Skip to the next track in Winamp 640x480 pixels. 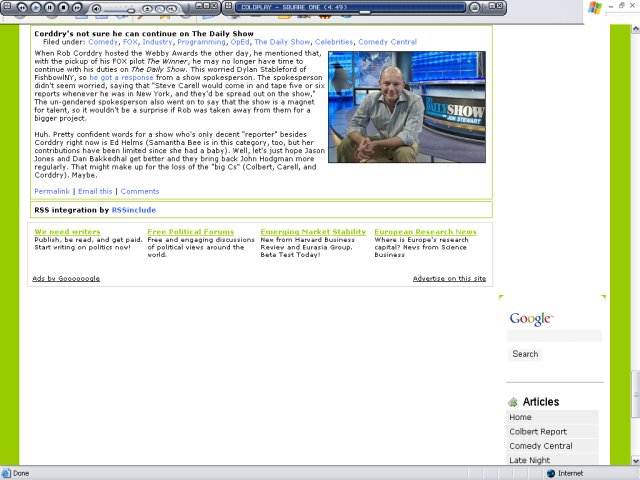77,7
